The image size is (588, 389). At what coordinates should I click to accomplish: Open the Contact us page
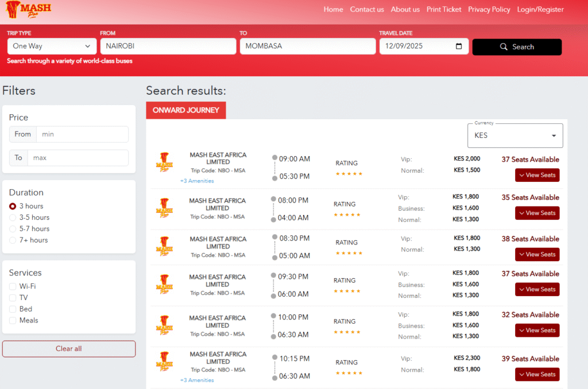coord(367,9)
